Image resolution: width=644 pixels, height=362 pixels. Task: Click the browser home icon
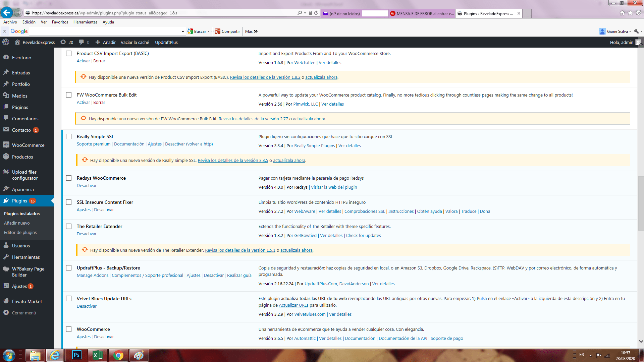click(622, 13)
